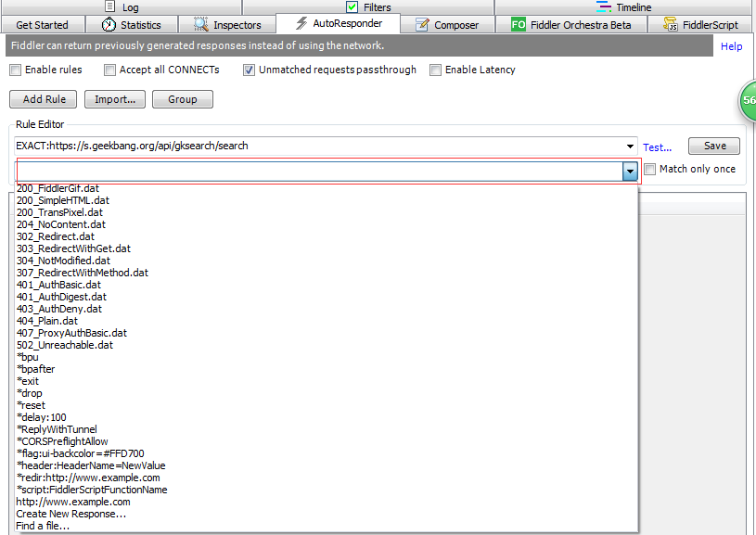Select the Filters checkmark icon
The image size is (756, 535).
[352, 6]
